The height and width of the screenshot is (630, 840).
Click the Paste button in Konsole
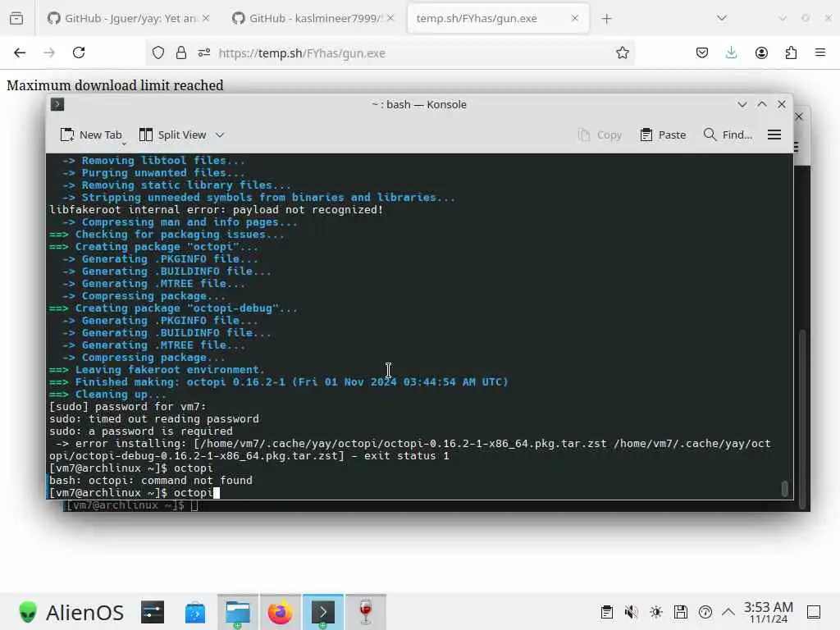pyautogui.click(x=663, y=135)
